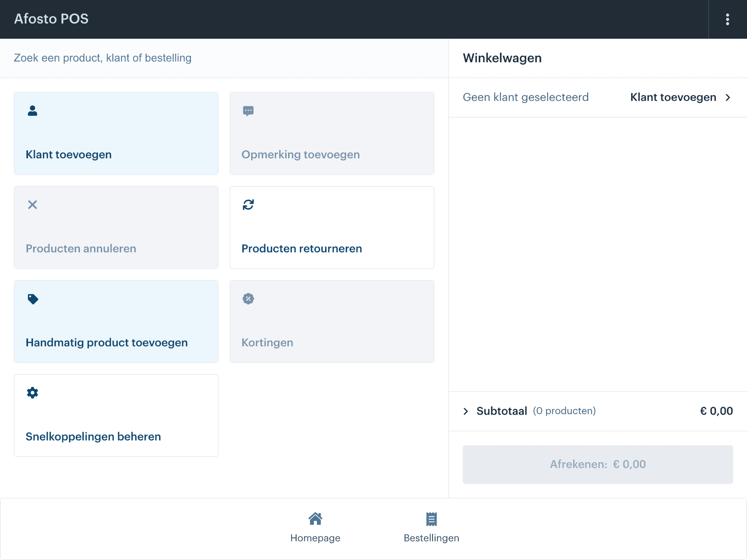Click the price tag icon for Handmatig product

point(33,299)
